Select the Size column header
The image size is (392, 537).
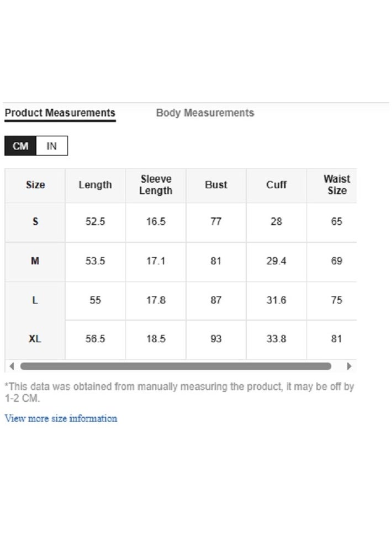tap(35, 185)
